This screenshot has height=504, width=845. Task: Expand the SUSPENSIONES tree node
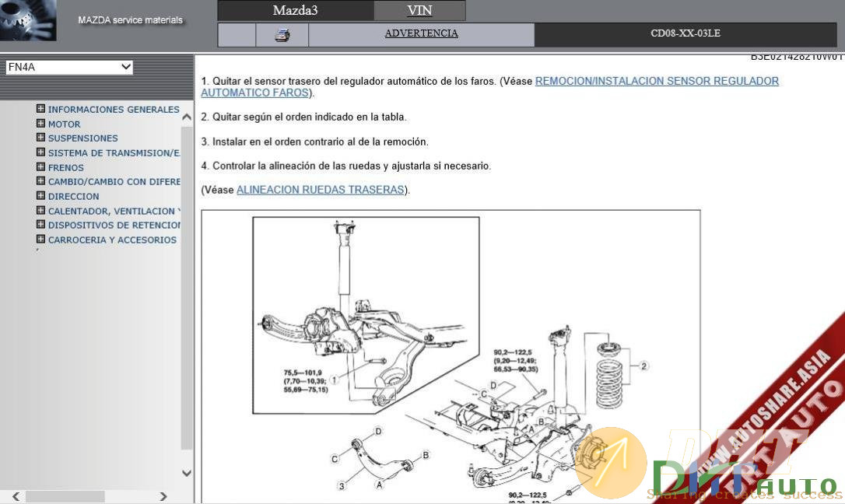40,138
